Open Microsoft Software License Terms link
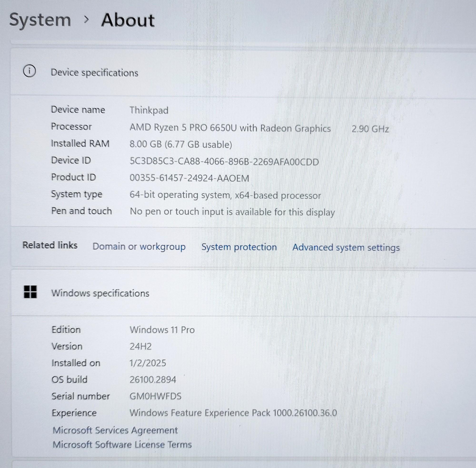476x468 pixels. pyautogui.click(x=122, y=444)
